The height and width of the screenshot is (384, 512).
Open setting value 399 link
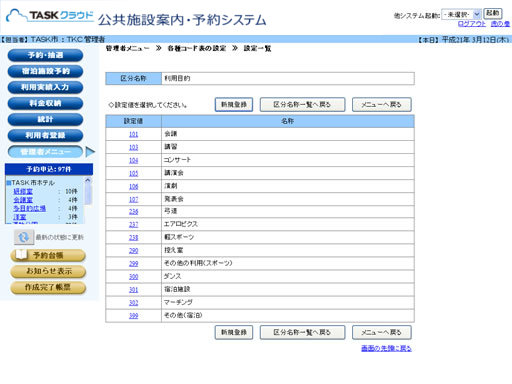click(x=133, y=316)
